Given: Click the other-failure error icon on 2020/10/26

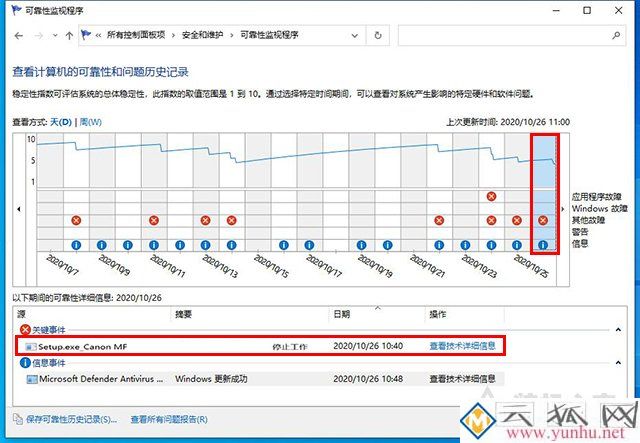Looking at the screenshot, I should point(543,220).
